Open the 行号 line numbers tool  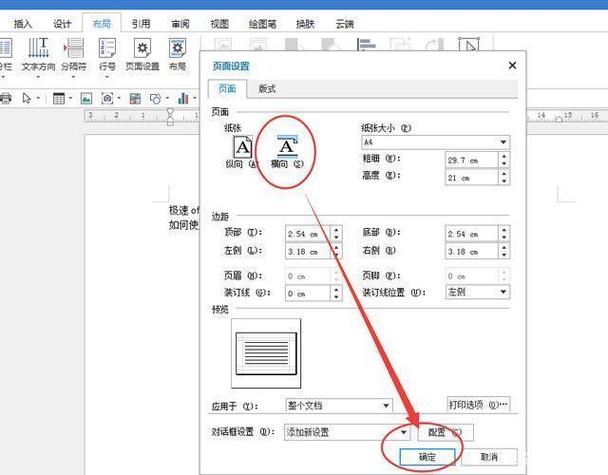coord(107,54)
